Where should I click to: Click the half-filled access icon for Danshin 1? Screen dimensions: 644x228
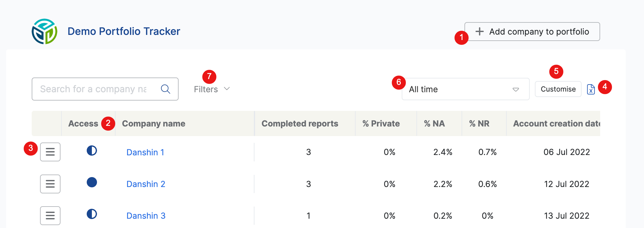(92, 151)
